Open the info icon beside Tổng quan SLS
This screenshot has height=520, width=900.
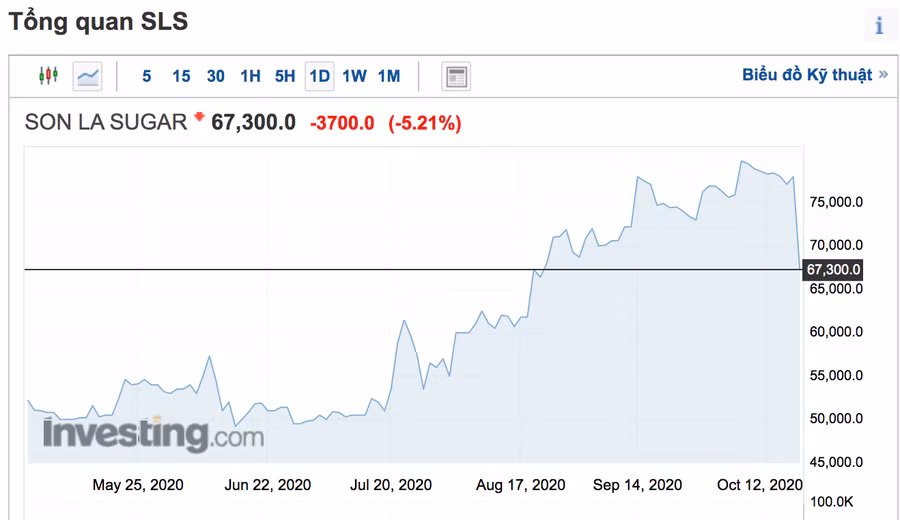pyautogui.click(x=879, y=26)
